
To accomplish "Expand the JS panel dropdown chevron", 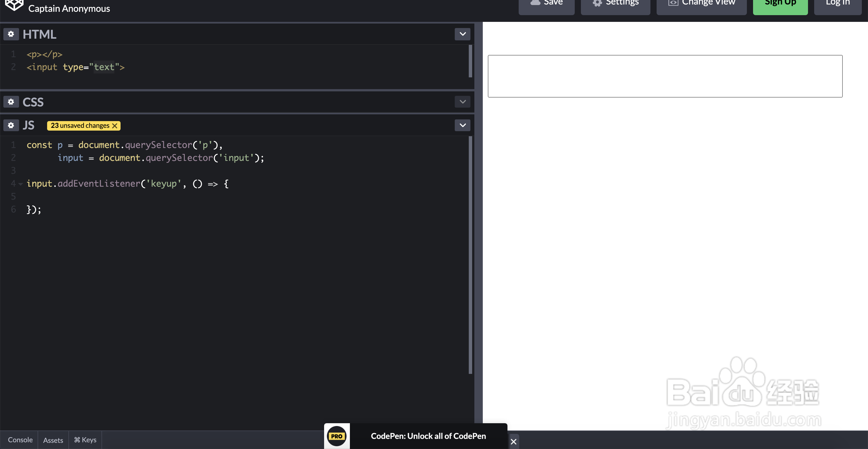I will click(x=462, y=125).
